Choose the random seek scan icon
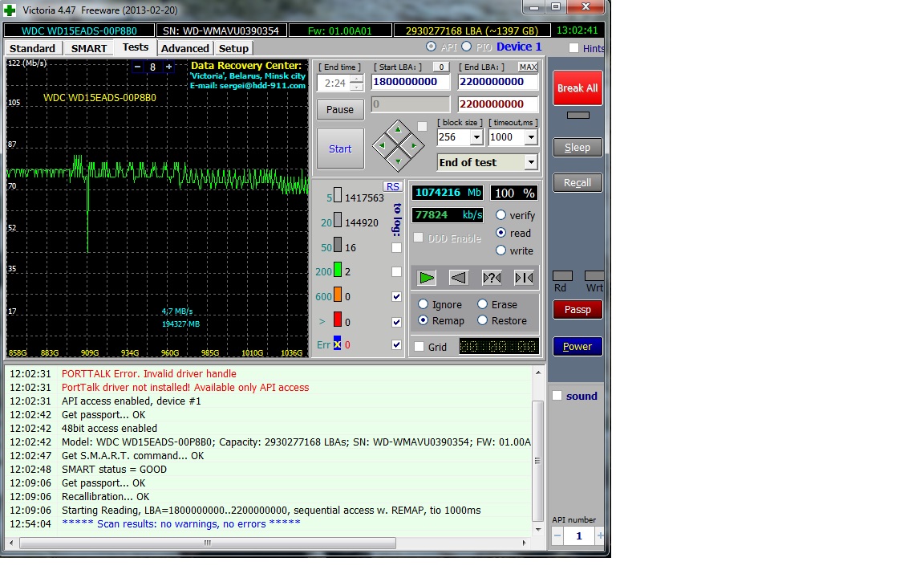Screen dimensions: 924x578 (x=492, y=278)
